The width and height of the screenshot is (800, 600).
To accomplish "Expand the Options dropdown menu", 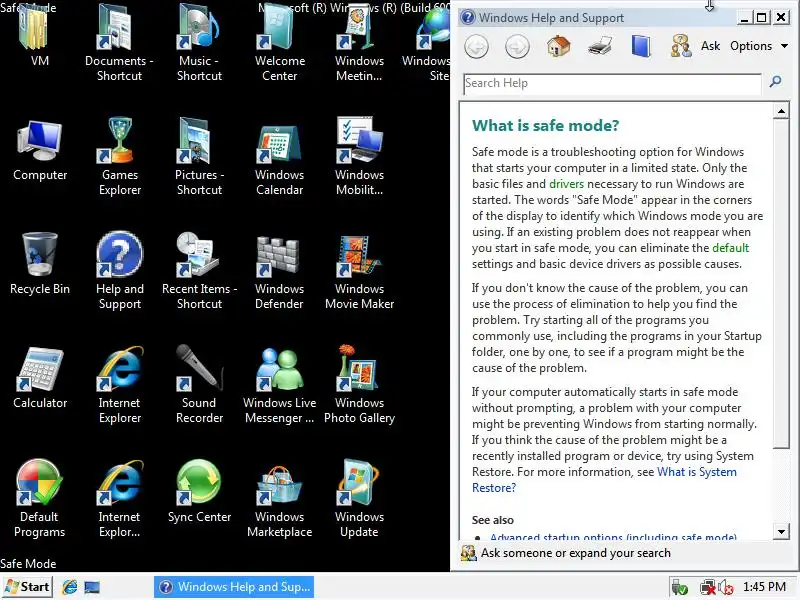I will 759,46.
